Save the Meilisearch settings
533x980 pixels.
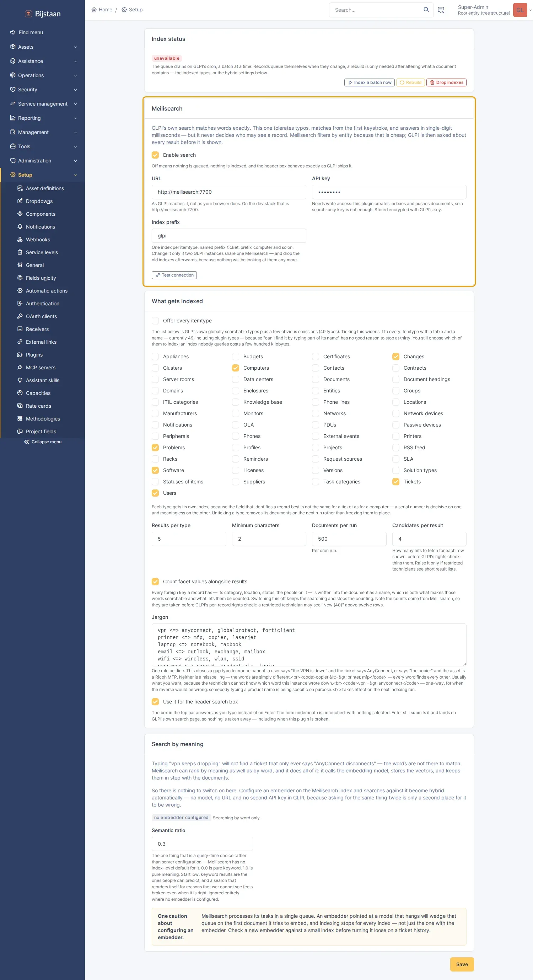pos(462,964)
